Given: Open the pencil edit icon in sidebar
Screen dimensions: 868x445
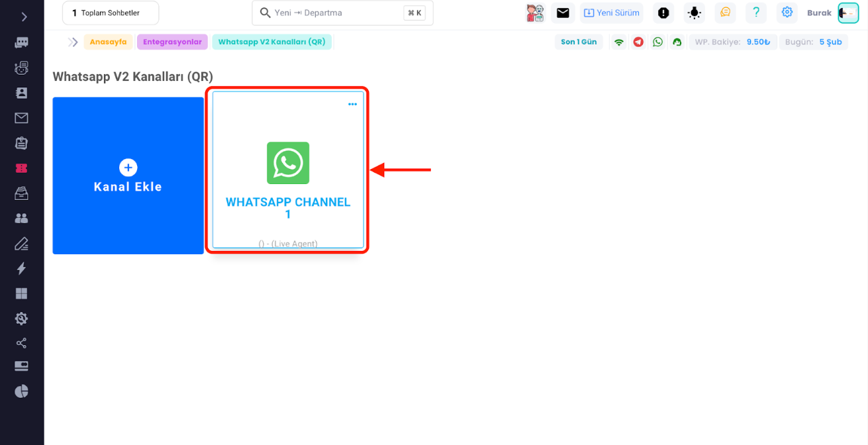Looking at the screenshot, I should (x=21, y=243).
